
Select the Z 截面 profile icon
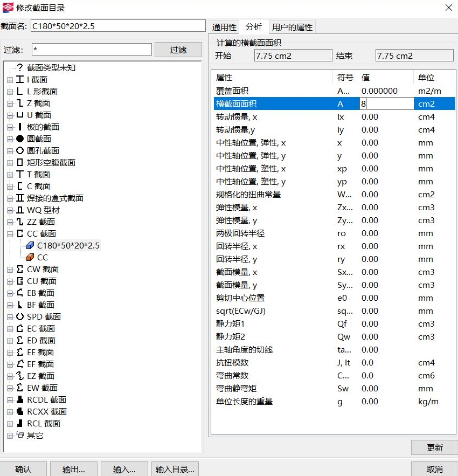point(20,103)
